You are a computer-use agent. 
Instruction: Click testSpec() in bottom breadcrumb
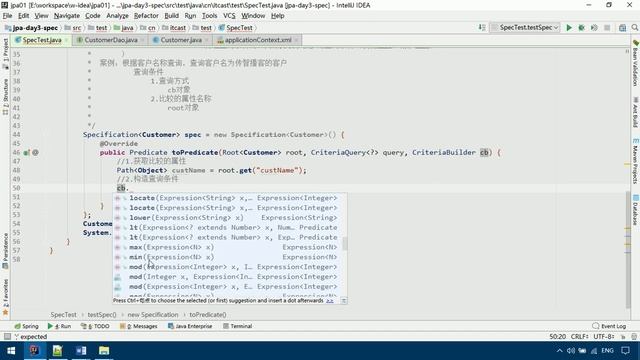[102, 315]
